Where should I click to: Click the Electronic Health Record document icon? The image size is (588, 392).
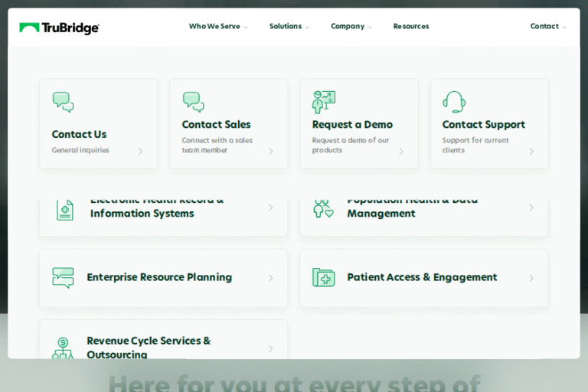point(65,209)
